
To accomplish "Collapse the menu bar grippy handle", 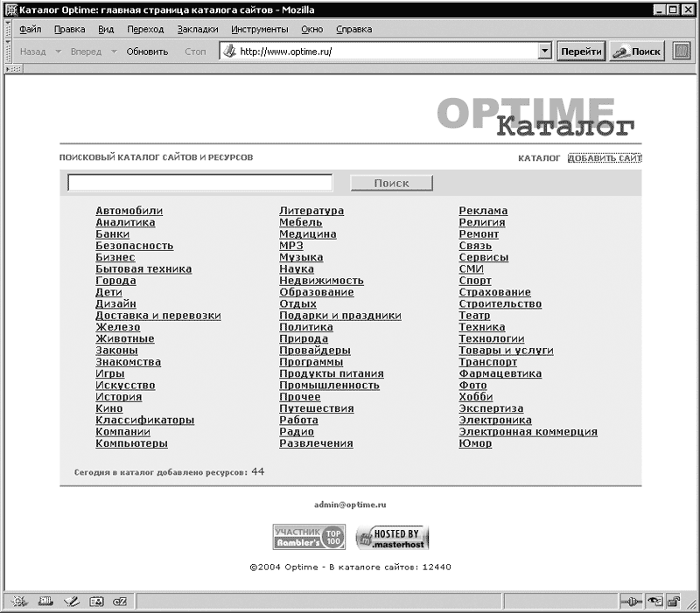I will 8,30.
